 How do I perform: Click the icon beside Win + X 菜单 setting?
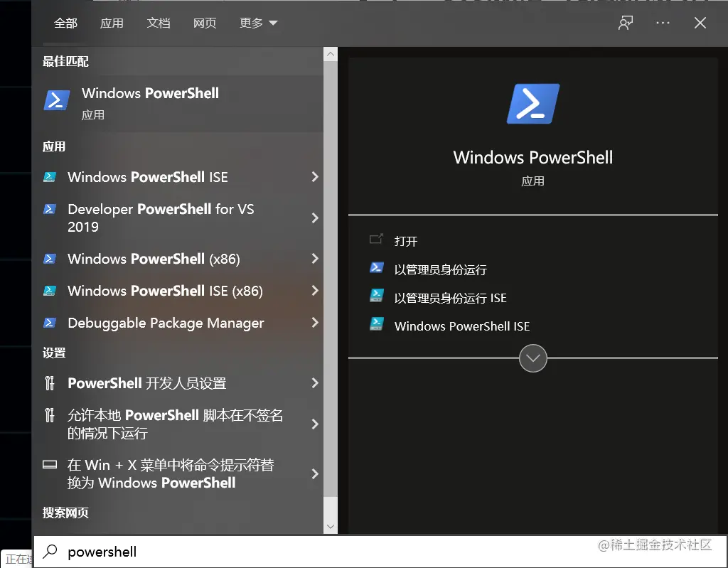click(50, 464)
